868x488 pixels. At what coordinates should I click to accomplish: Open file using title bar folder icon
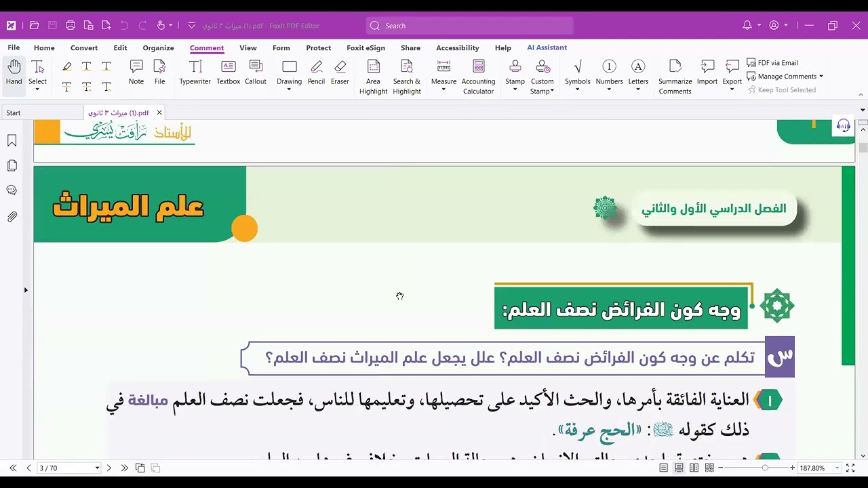35,26
